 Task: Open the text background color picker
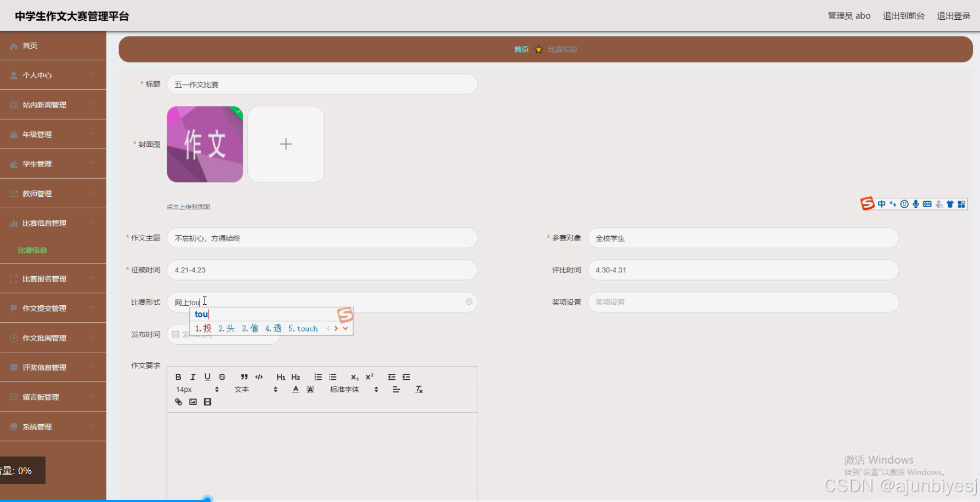tap(310, 390)
